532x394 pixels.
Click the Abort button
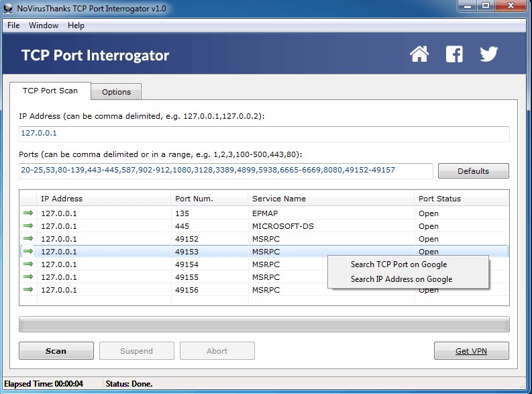[x=217, y=350]
